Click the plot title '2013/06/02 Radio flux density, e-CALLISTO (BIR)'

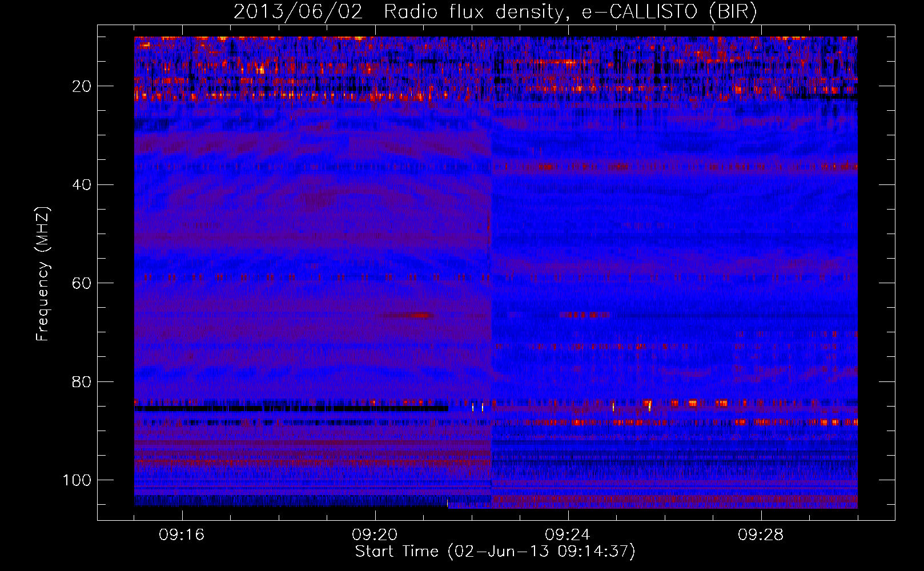(x=495, y=12)
